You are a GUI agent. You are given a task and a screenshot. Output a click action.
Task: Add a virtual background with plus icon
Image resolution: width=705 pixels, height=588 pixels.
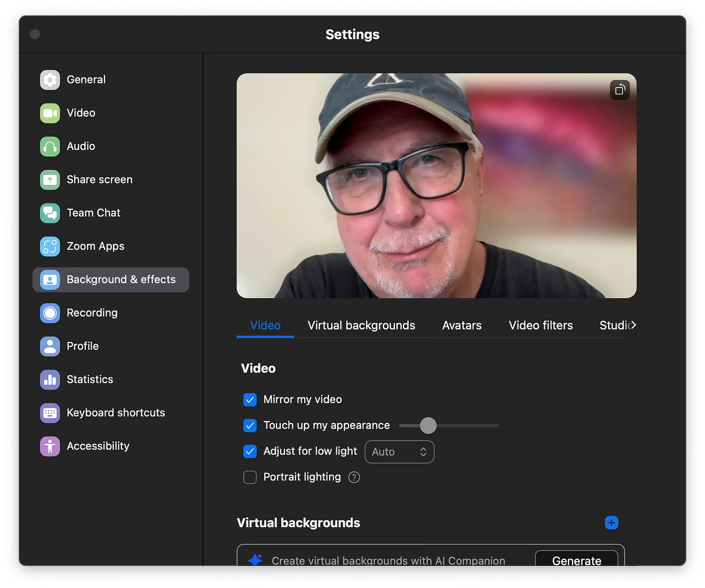tap(612, 523)
